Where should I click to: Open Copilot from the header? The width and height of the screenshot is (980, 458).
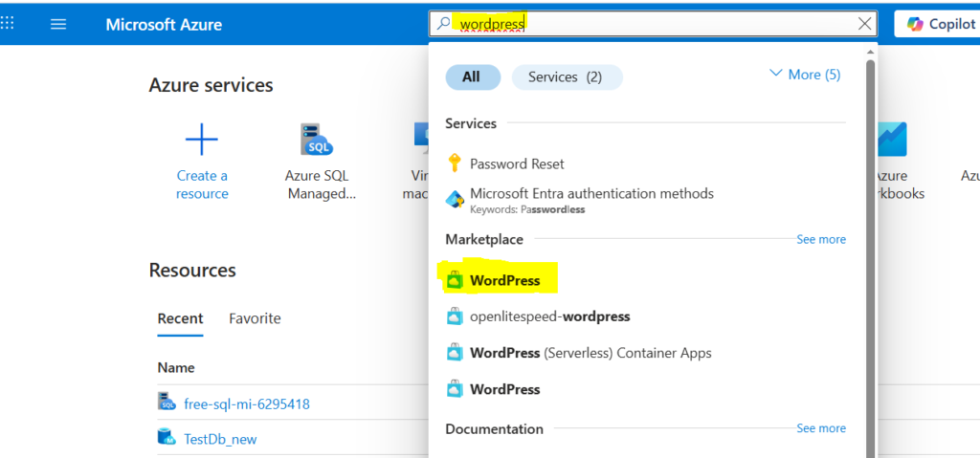tap(941, 24)
